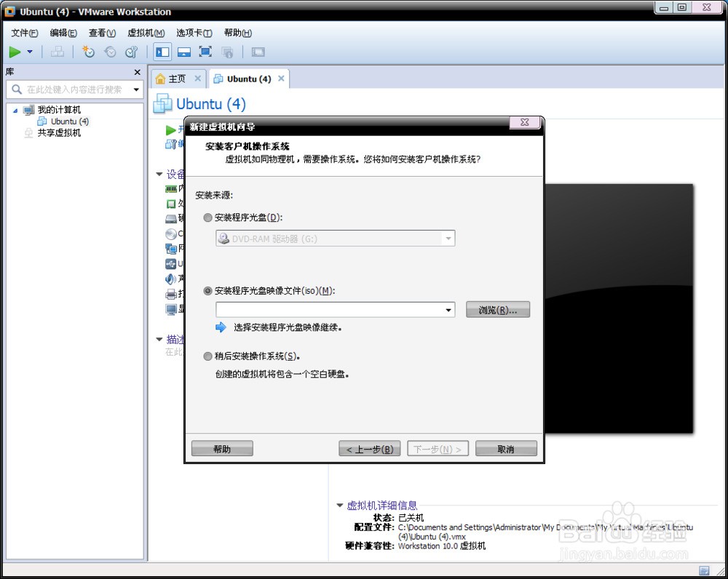
Task: Open the snapshot manager wrench-clock icon
Action: (x=132, y=52)
